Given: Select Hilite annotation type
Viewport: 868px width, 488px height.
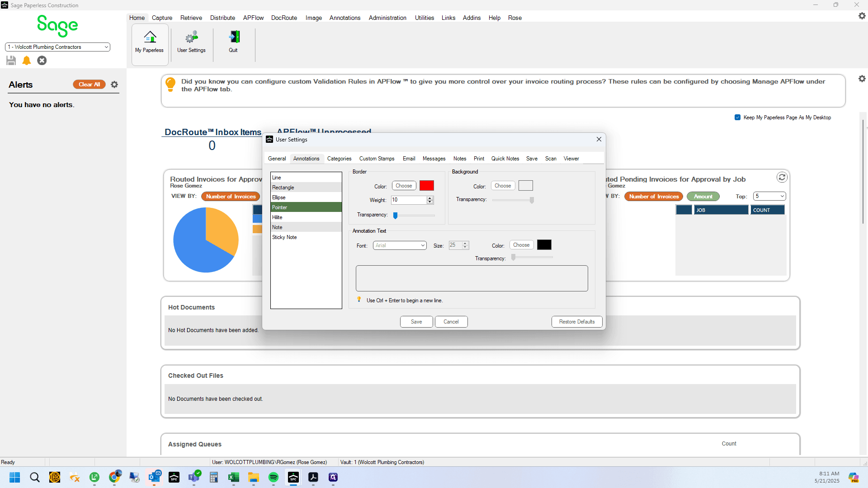Looking at the screenshot, I should pos(306,217).
